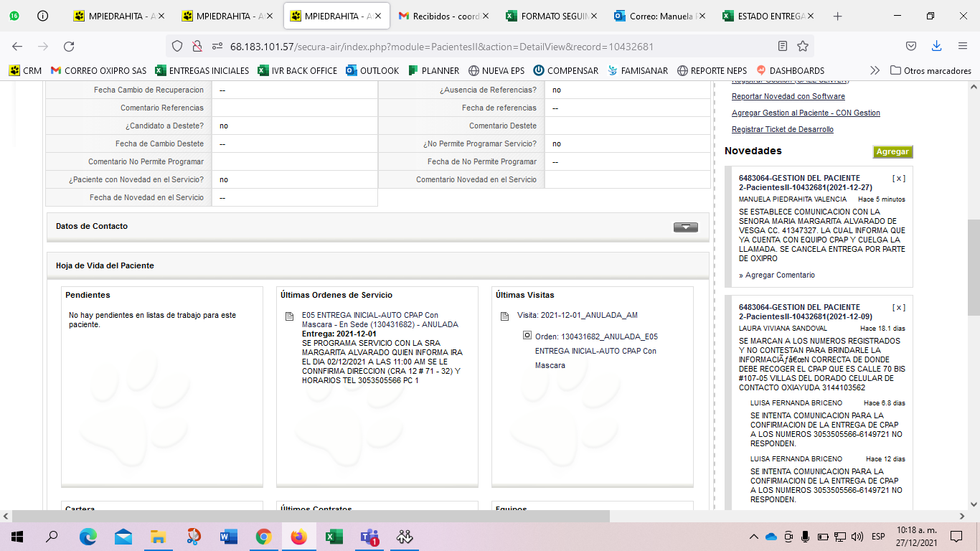Show more bookmarks with the double chevron
The height and width of the screenshot is (551, 980).
coord(875,70)
